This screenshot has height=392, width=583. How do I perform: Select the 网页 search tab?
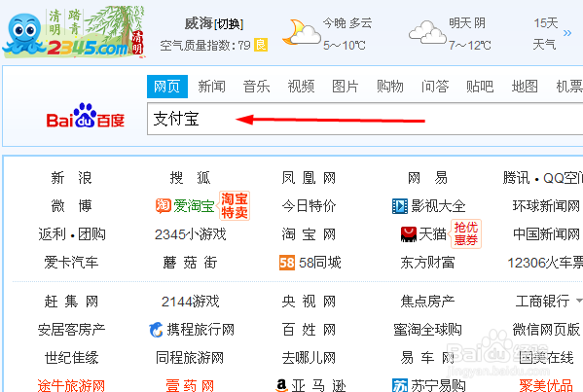tap(167, 87)
